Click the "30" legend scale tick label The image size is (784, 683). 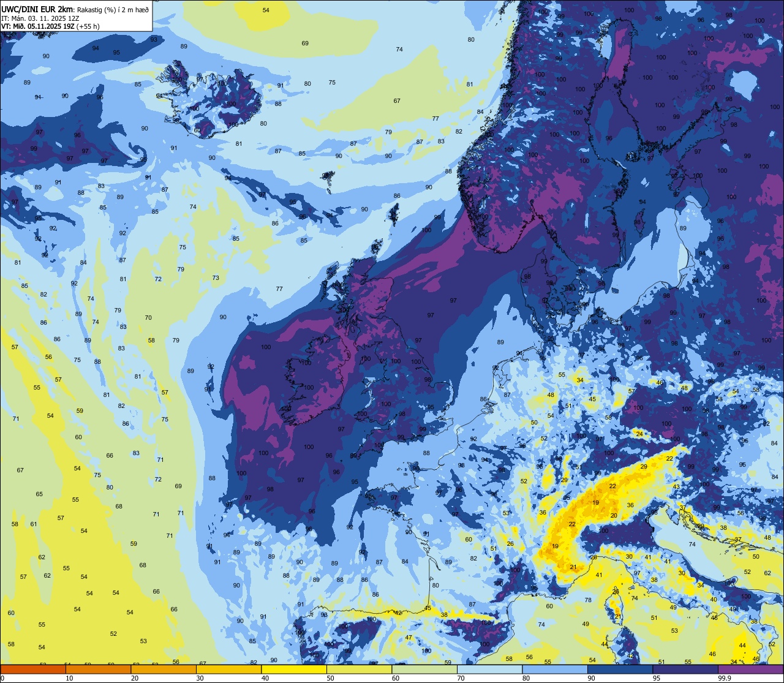pos(200,678)
